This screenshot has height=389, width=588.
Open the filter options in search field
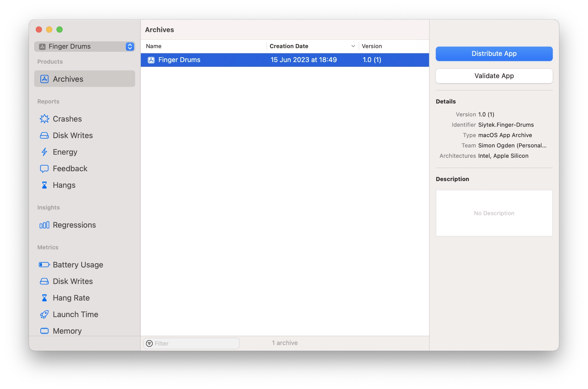[x=149, y=343]
